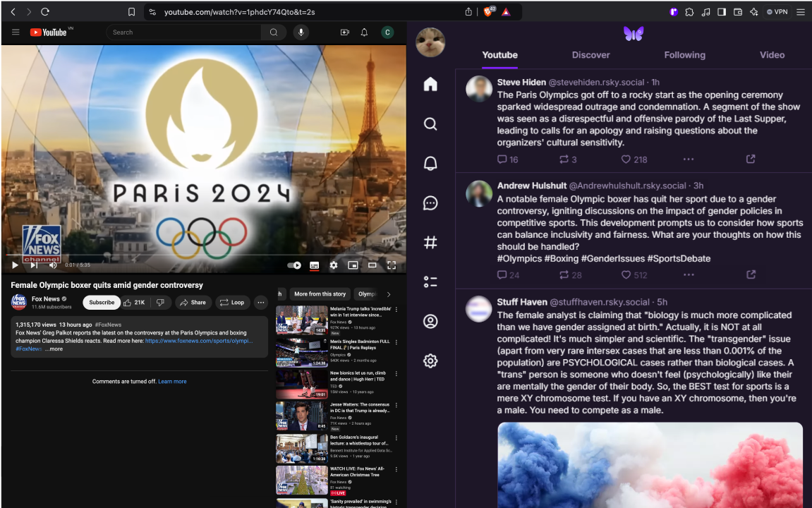Open the hashtag feeds icon in the sidebar
The height and width of the screenshot is (508, 812).
(430, 243)
